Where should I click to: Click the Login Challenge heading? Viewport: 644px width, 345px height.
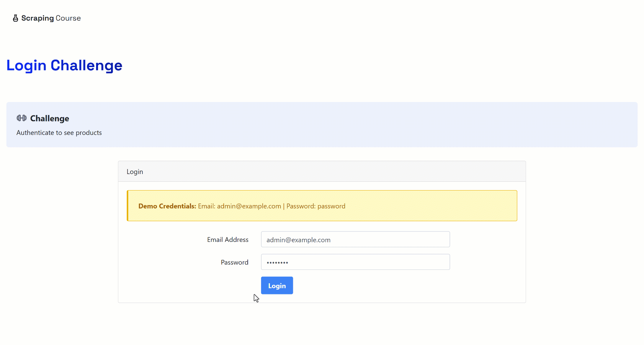coord(64,66)
